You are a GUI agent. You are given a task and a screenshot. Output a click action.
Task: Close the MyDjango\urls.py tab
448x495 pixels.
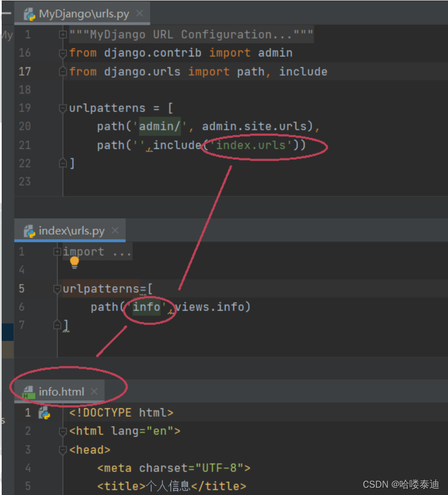coord(139,13)
